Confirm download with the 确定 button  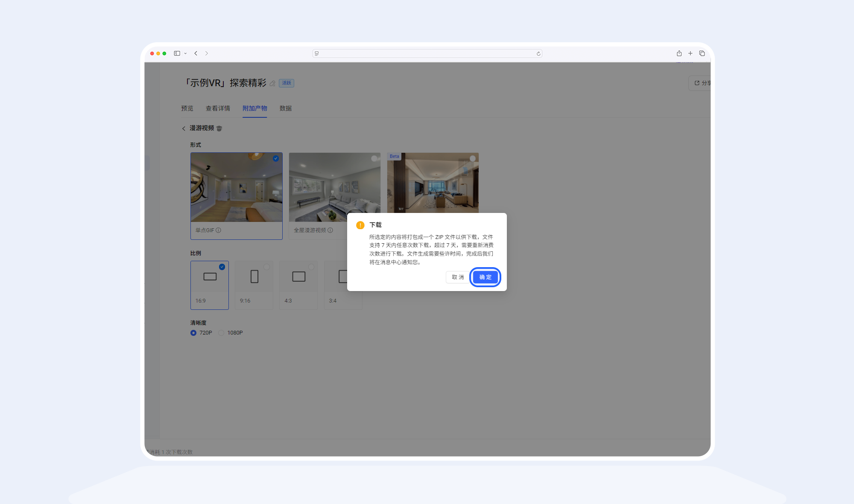tap(485, 277)
